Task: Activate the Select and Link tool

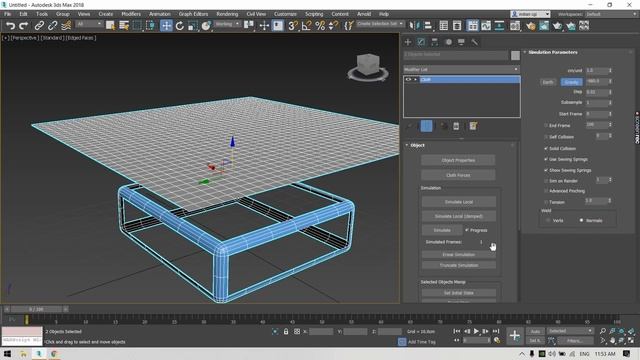Action: point(39,26)
